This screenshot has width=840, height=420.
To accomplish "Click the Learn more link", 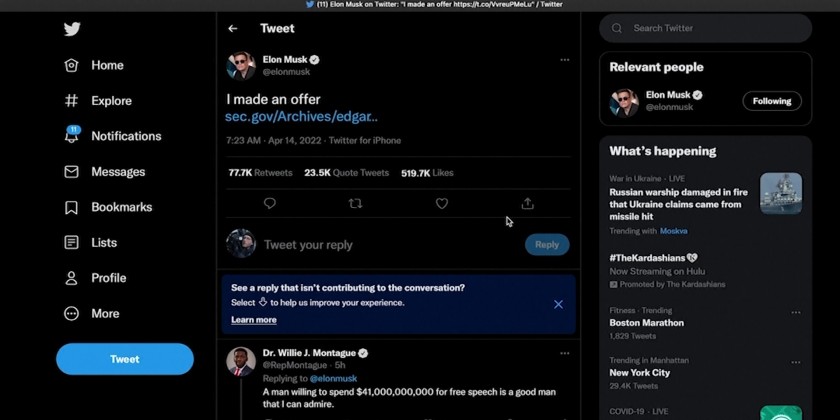I will click(x=254, y=320).
